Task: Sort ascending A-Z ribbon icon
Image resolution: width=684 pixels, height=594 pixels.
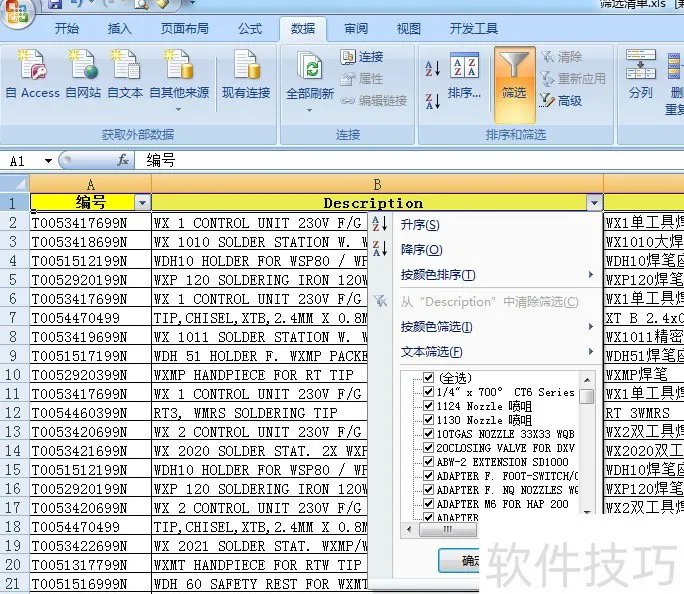Action: (433, 68)
